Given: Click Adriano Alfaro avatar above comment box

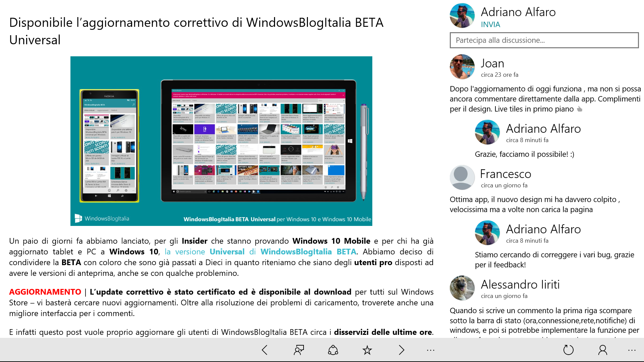Looking at the screenshot, I should click(462, 16).
